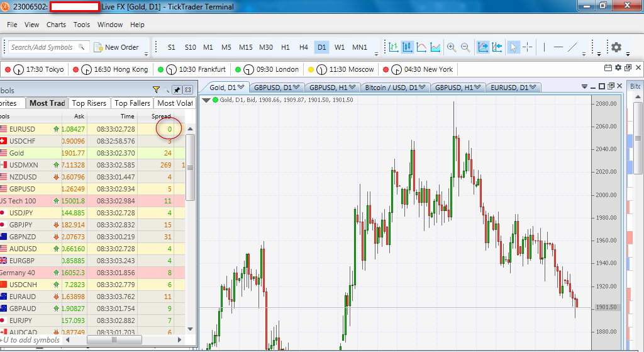The height and width of the screenshot is (352, 644).
Task: Click symbols list horizontal scroll-right arrow
Action: tap(179, 339)
